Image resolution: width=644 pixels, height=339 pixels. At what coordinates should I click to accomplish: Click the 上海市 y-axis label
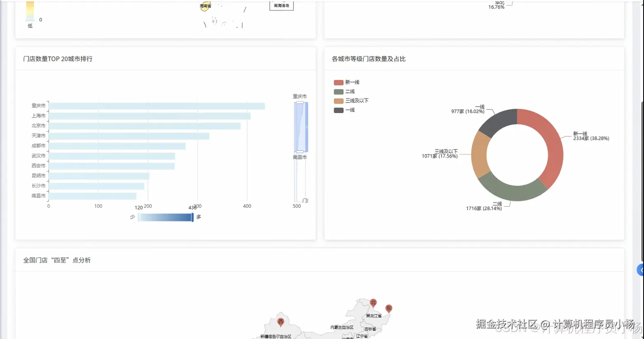[39, 116]
